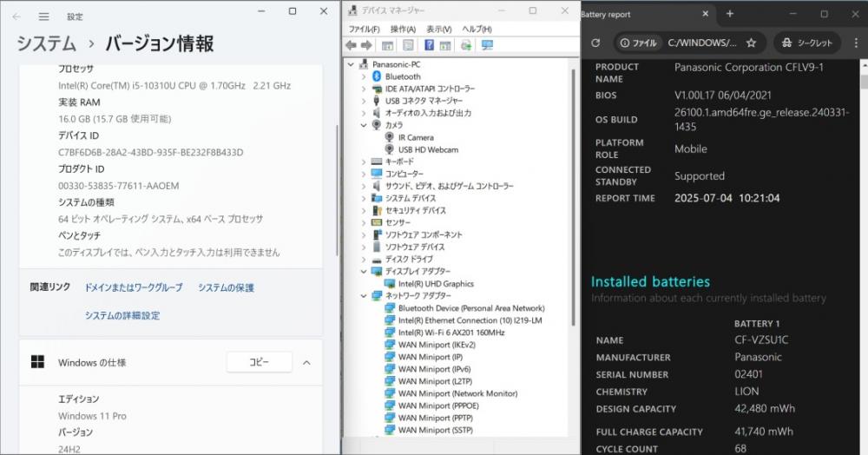Select the Bluetooth Device (Personal Area Network) icon
The width and height of the screenshot is (868, 455).
[390, 307]
